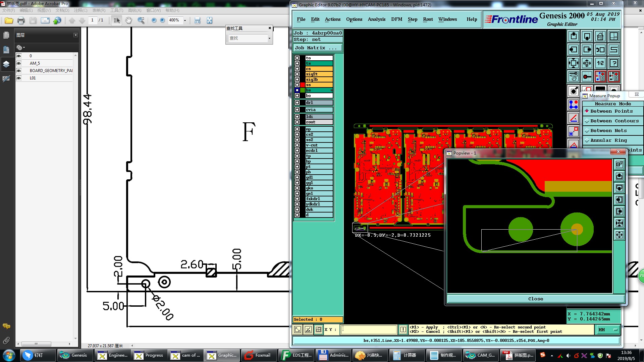Expand the layers options gear dropdown

pyautogui.click(x=20, y=48)
